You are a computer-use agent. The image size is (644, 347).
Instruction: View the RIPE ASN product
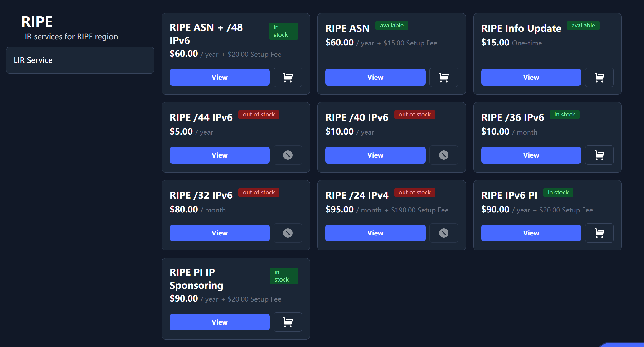(x=375, y=77)
